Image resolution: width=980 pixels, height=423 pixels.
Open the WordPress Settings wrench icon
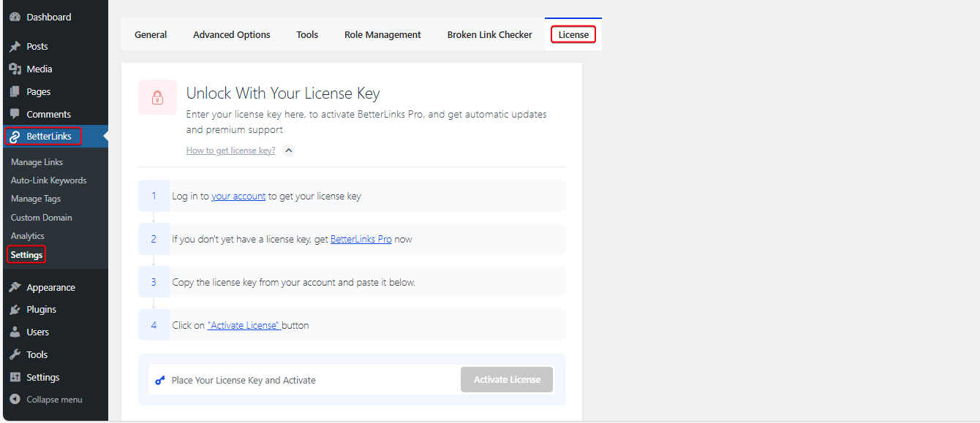(x=15, y=376)
